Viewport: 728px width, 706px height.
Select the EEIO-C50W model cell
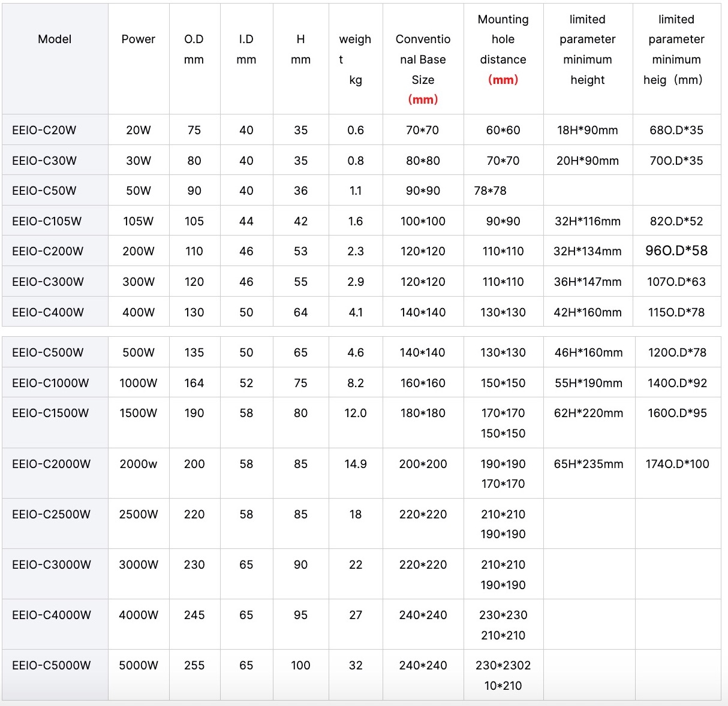pyautogui.click(x=44, y=191)
